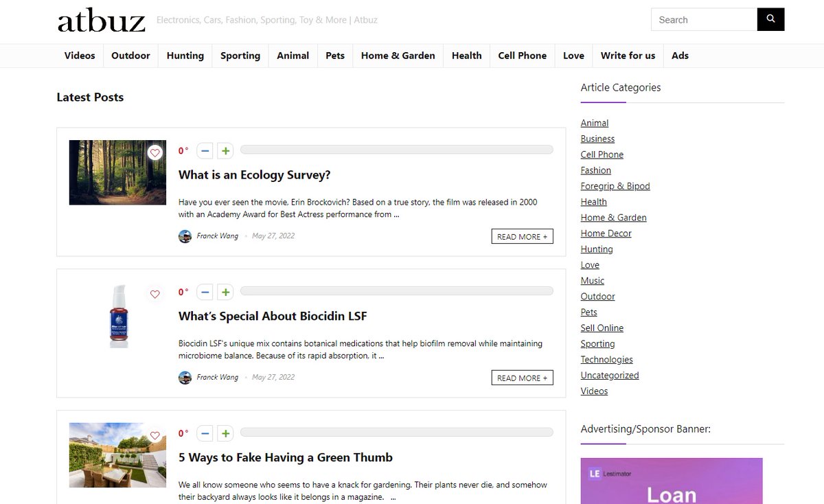Screen dimensions: 824x504
Task: Click May 27, 2022 date on Ecology post
Action: coord(273,236)
